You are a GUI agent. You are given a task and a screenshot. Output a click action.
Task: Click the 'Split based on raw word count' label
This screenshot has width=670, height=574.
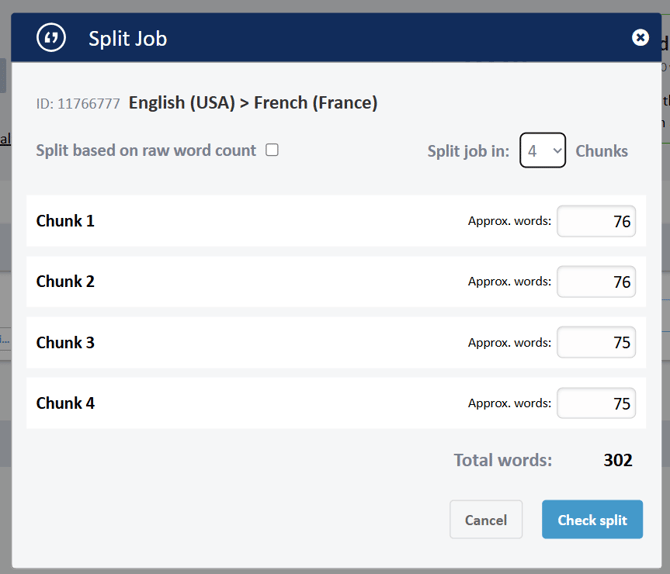click(146, 150)
